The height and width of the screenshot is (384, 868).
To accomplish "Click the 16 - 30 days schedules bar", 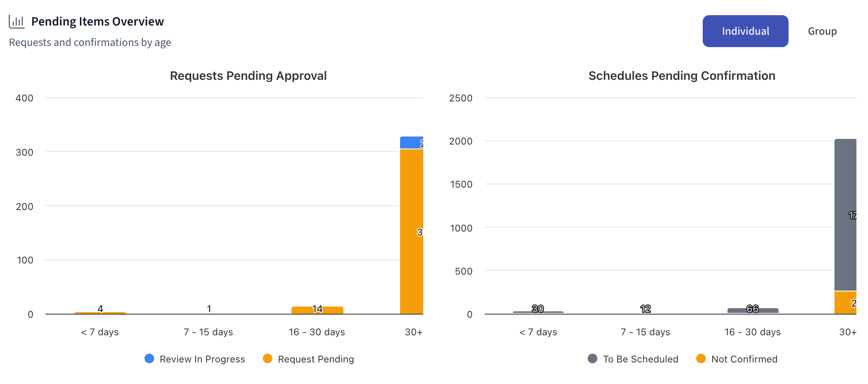I will point(753,311).
